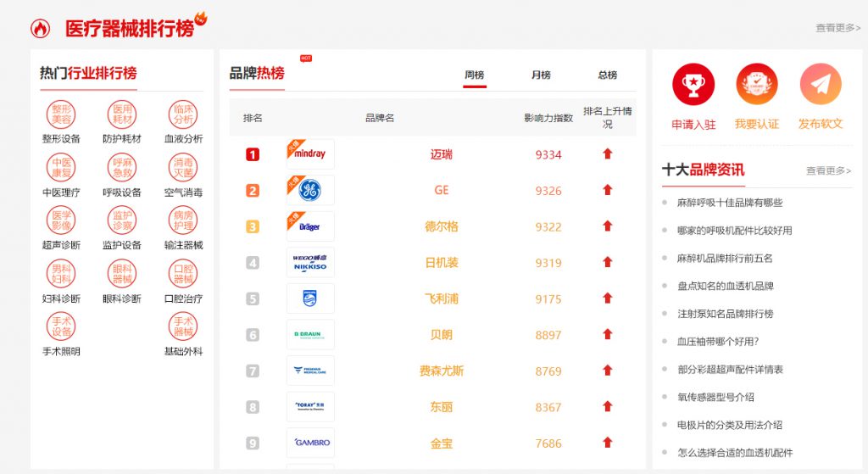
Task: Click 查看更多 at the page top right
Action: [837, 28]
